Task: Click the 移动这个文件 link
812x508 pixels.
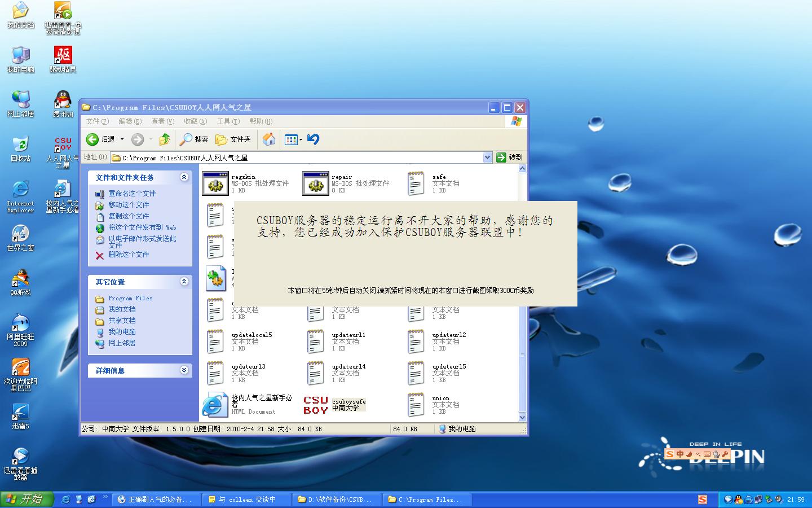Action: [x=129, y=205]
